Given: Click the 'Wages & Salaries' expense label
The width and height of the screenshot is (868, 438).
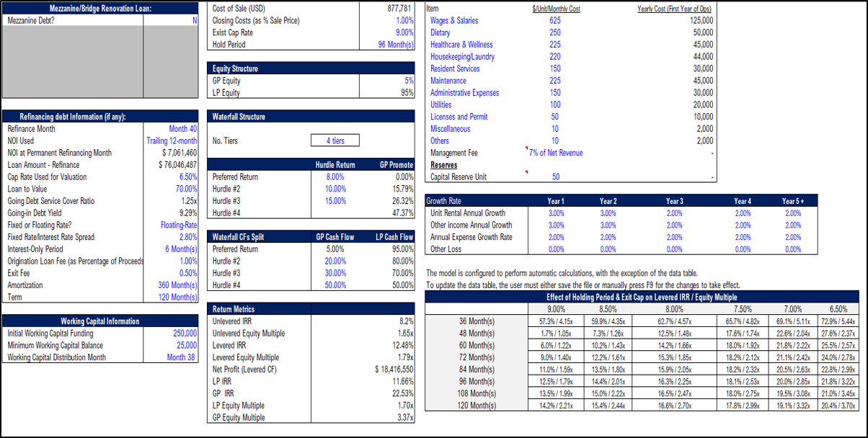Looking at the screenshot, I should 454,21.
